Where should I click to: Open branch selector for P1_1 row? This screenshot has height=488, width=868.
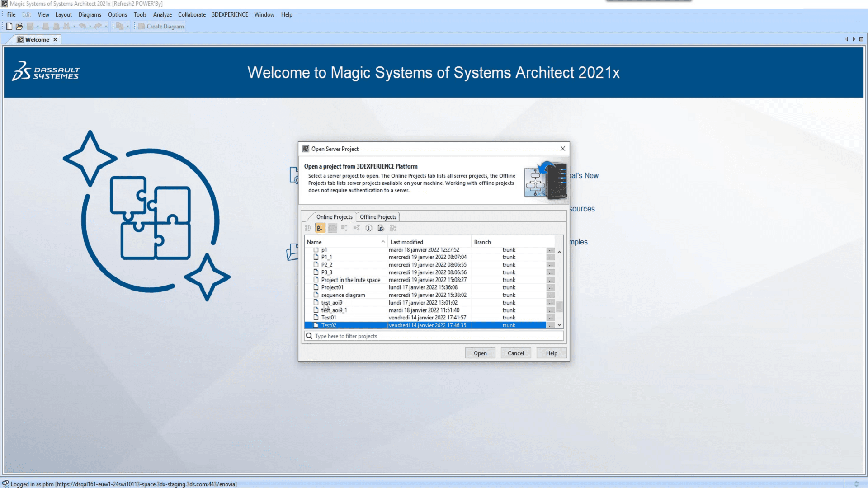pos(551,257)
